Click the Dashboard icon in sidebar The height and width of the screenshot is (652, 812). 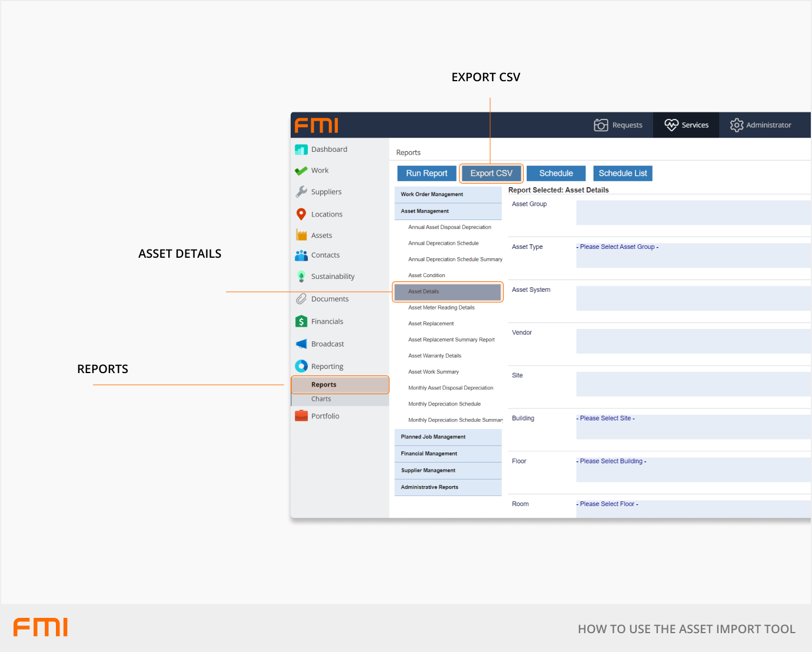click(x=301, y=149)
